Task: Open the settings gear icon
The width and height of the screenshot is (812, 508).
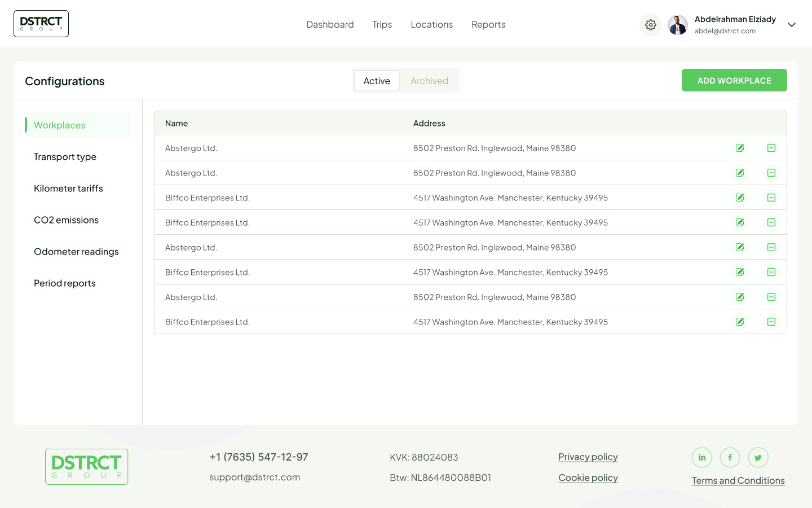Action: tap(650, 25)
